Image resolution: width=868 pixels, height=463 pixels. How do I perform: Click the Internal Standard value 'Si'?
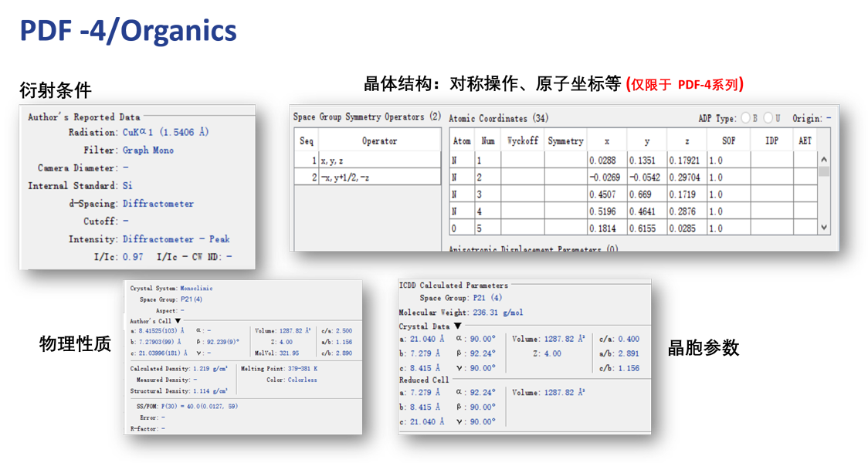[x=127, y=185]
